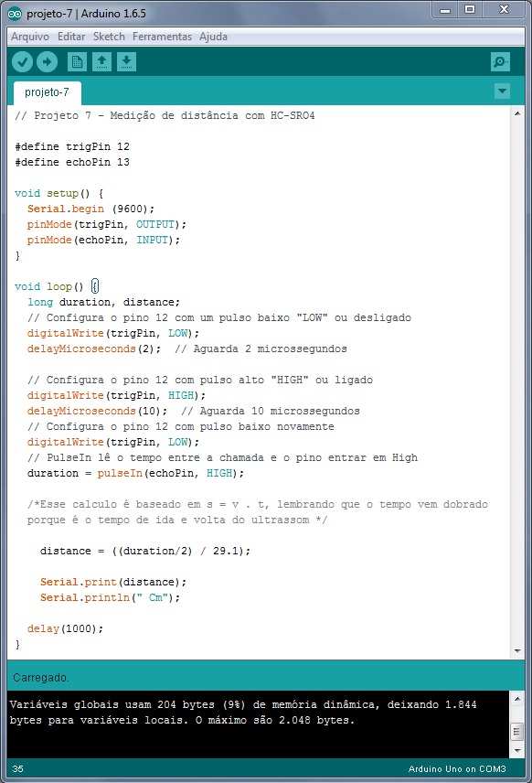Expand the tab options dropdown arrow
This screenshot has height=783, width=532.
[502, 91]
